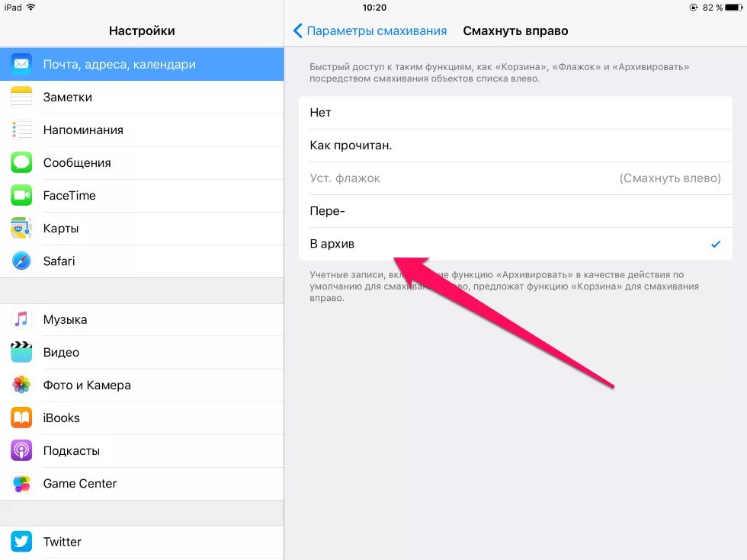Open the Twitter settings row
The height and width of the screenshot is (560, 747).
(x=142, y=542)
